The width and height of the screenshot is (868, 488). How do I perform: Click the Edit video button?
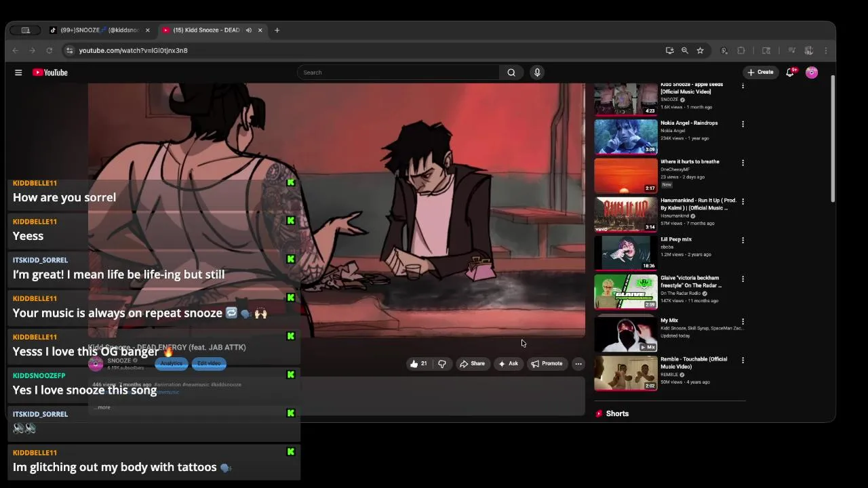208,364
